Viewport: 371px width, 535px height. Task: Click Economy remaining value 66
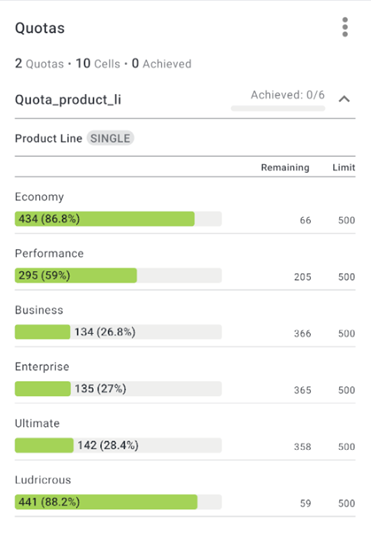coord(305,220)
